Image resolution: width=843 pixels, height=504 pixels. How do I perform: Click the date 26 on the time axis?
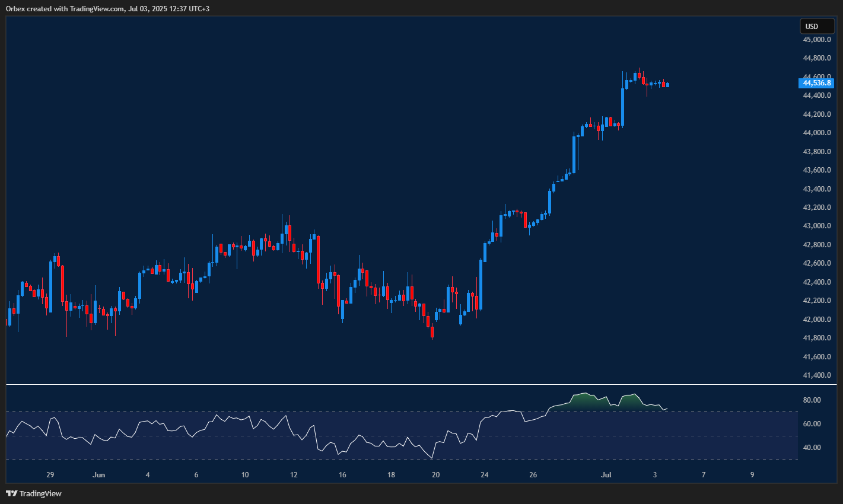click(x=533, y=474)
